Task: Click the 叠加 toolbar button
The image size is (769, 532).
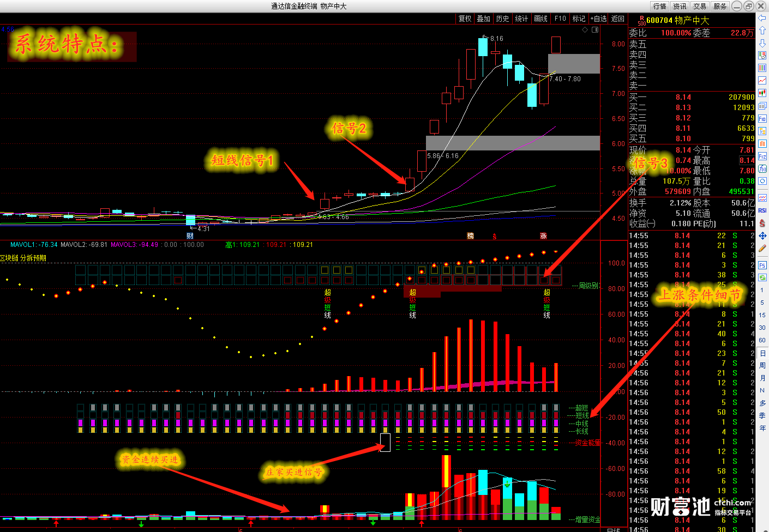Action: 484,19
